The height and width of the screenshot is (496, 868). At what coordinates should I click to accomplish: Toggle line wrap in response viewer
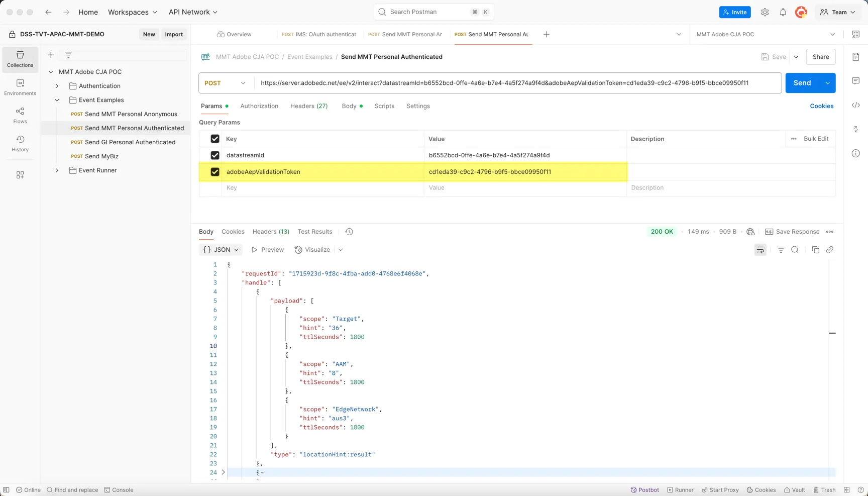coord(761,250)
